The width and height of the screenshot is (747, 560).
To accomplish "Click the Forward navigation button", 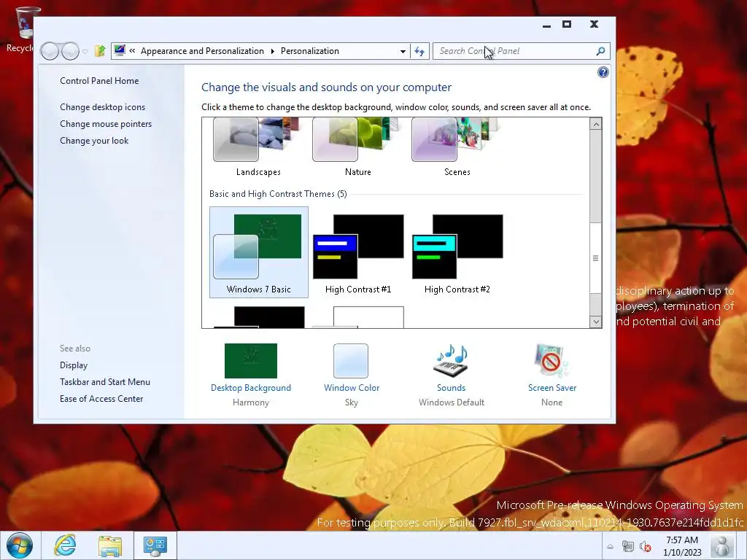I will [70, 51].
